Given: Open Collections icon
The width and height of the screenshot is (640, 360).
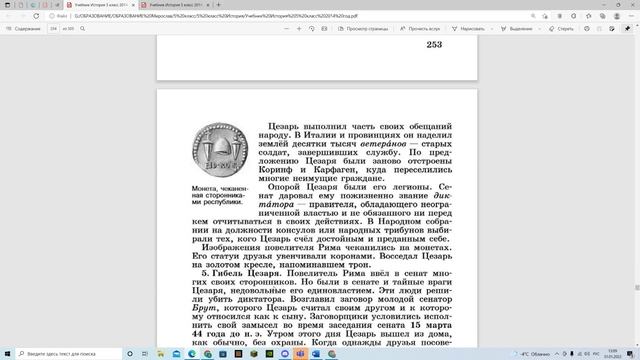Looking at the screenshot, I should (602, 16).
